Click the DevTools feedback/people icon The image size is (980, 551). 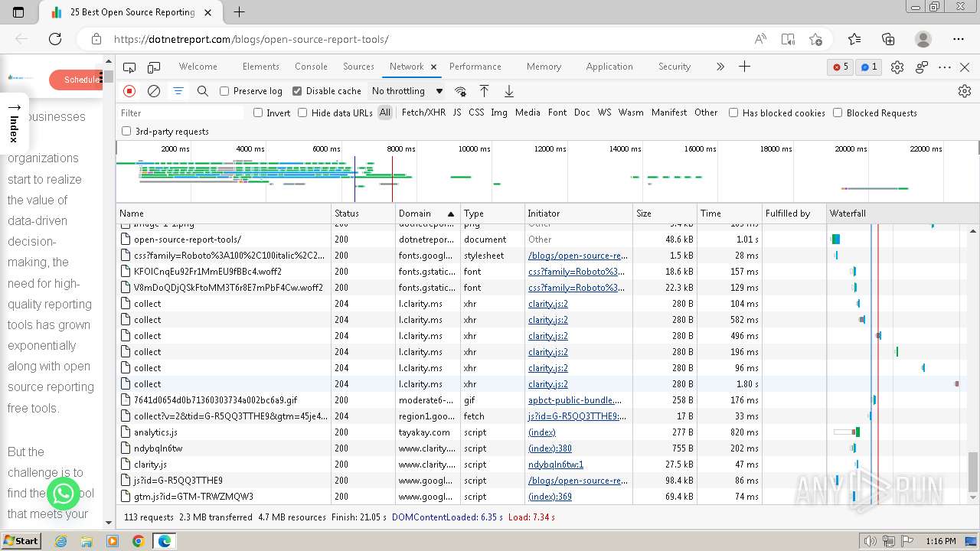pos(922,67)
